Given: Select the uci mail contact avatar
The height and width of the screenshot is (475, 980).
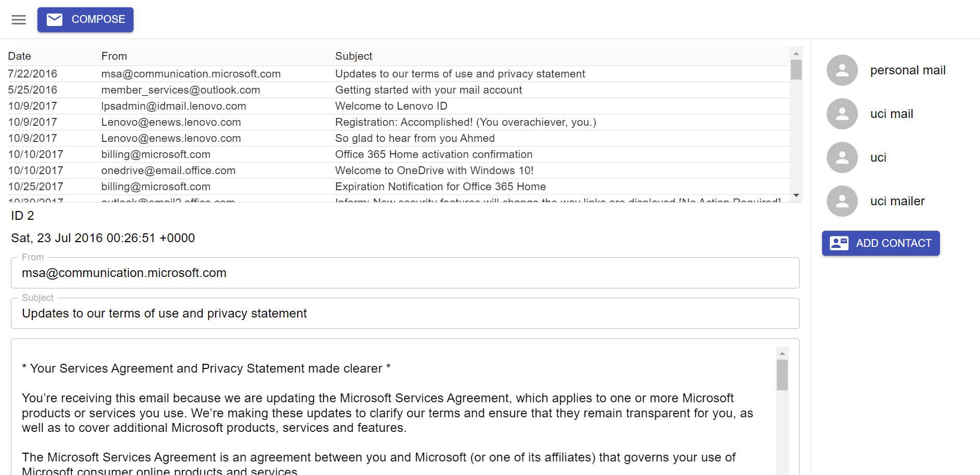Looking at the screenshot, I should pos(842,114).
